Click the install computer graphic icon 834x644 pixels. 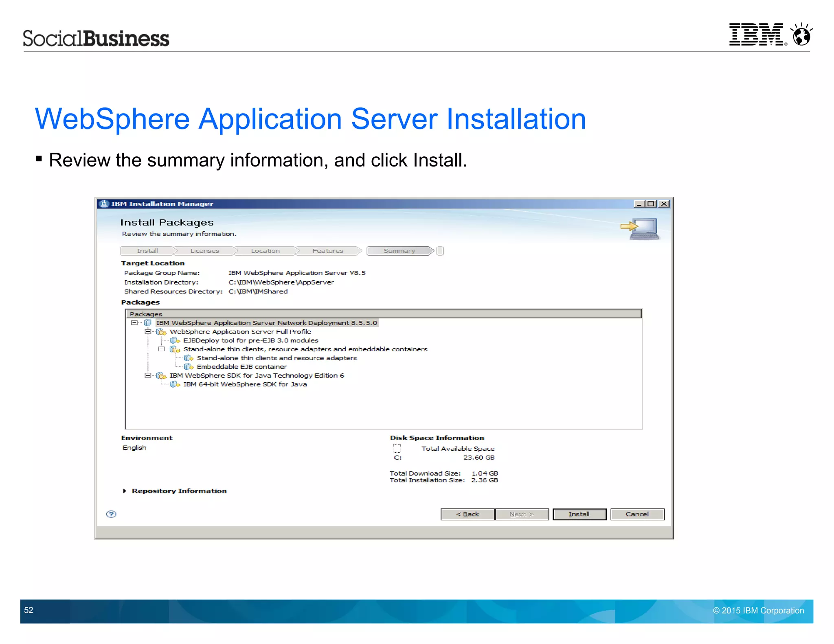(640, 229)
